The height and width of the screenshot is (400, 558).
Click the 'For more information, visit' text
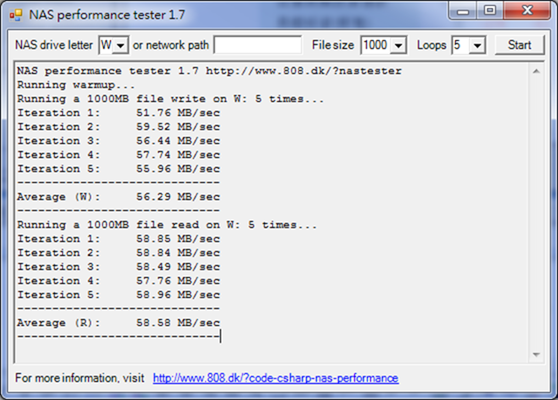(80, 378)
